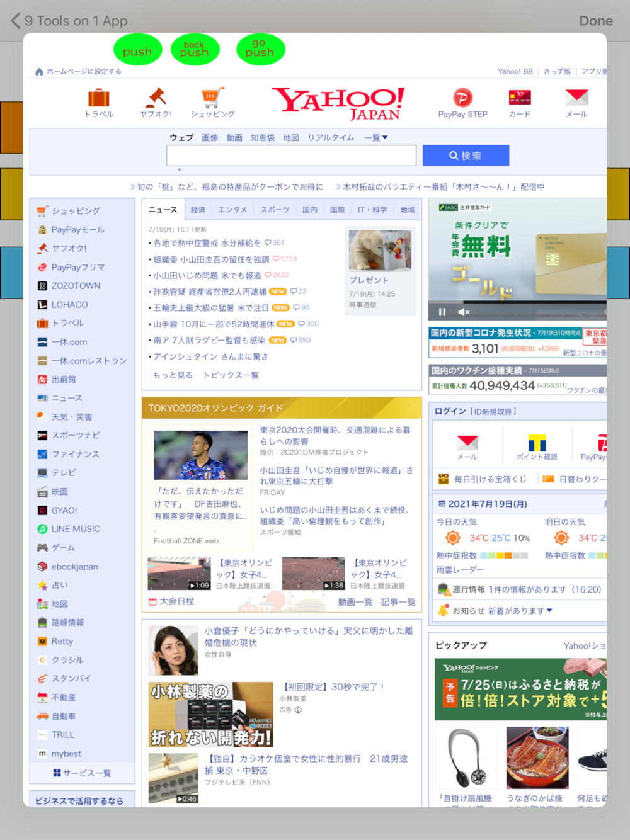Open 出前館 in the left sidebar
The width and height of the screenshot is (630, 840).
[64, 379]
